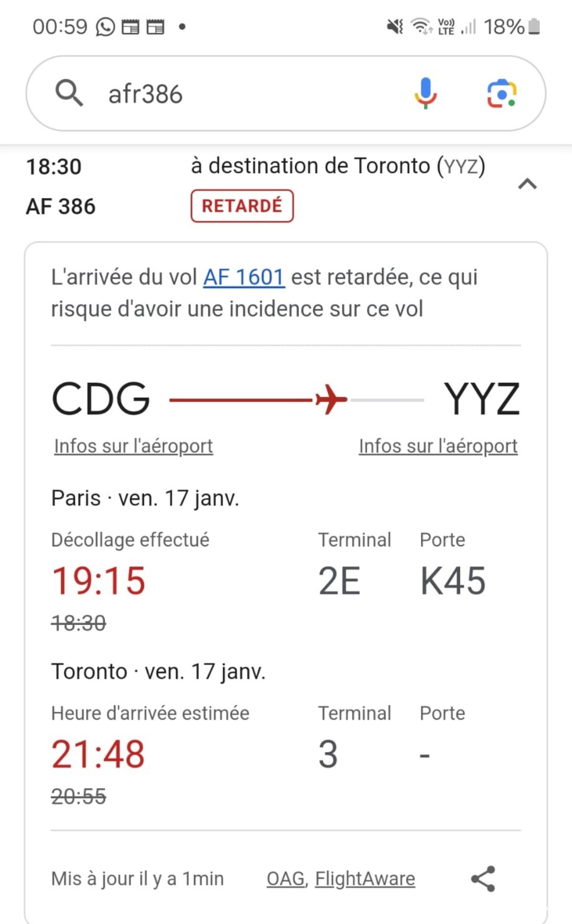Tap the muted sound status icon
This screenshot has height=924, width=572.
395,27
